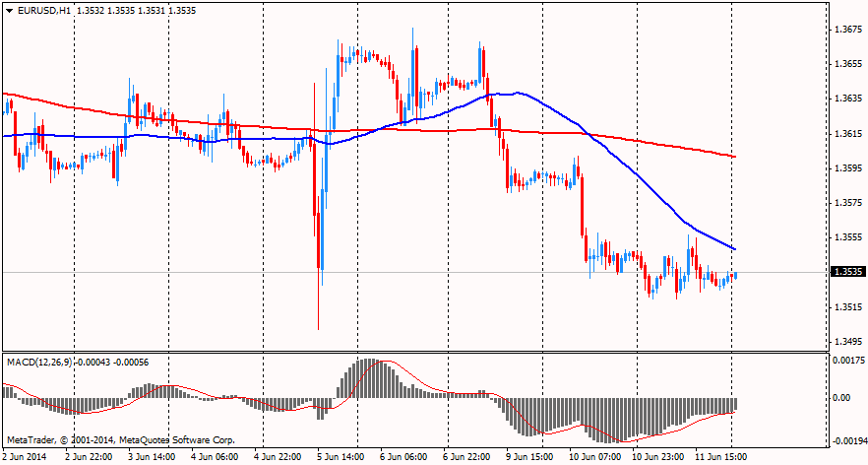
Task: Select the right end of red moving average
Action: [x=735, y=156]
